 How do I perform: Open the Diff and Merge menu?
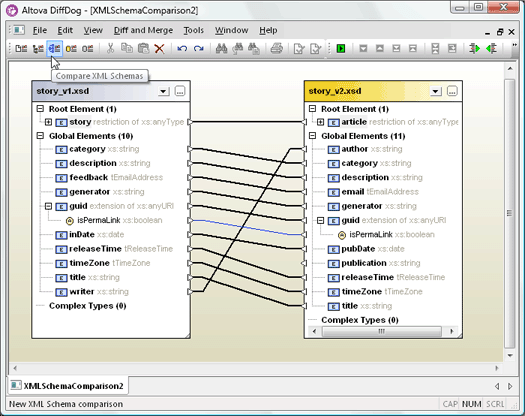click(143, 30)
